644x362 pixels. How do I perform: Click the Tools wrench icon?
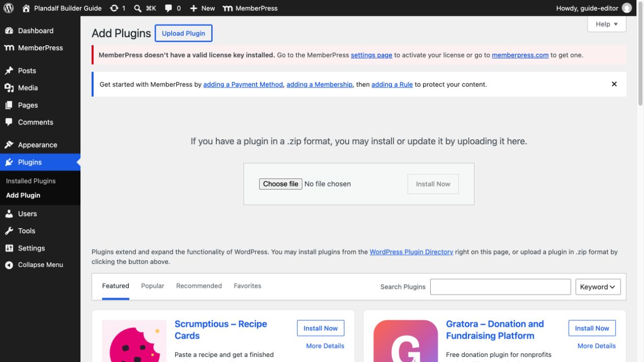9,231
